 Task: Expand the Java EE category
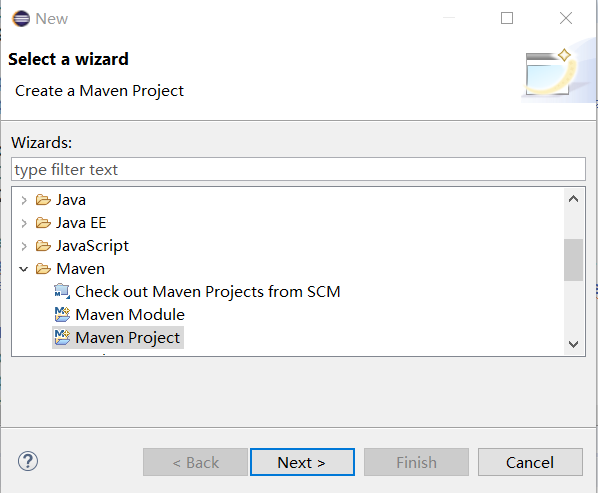point(24,223)
